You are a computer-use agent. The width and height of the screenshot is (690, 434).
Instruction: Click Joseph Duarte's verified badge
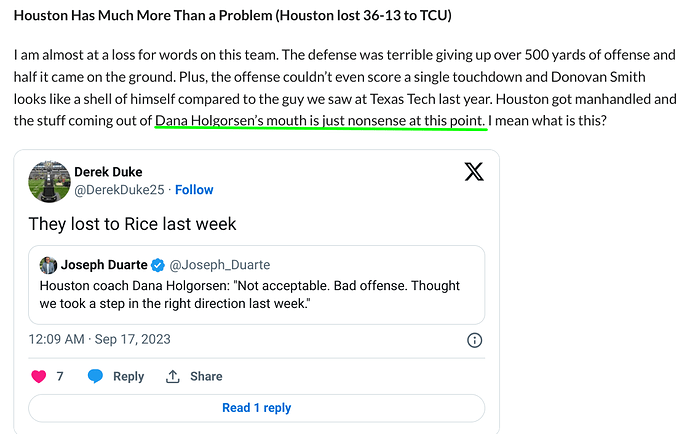tap(158, 265)
